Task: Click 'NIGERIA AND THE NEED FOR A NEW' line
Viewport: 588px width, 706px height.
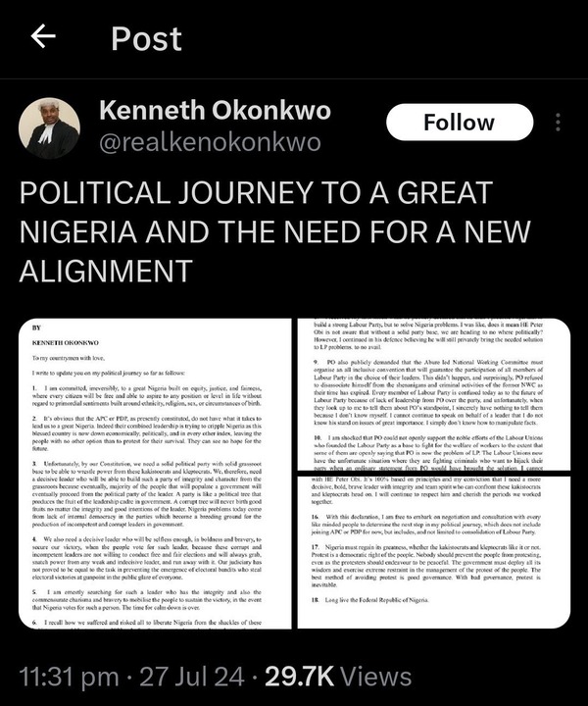Action: (274, 232)
